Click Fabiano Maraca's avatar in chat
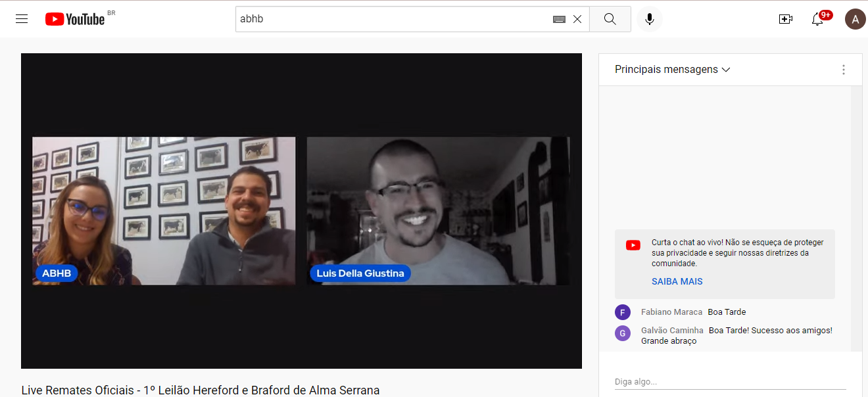The height and width of the screenshot is (397, 868). [623, 312]
